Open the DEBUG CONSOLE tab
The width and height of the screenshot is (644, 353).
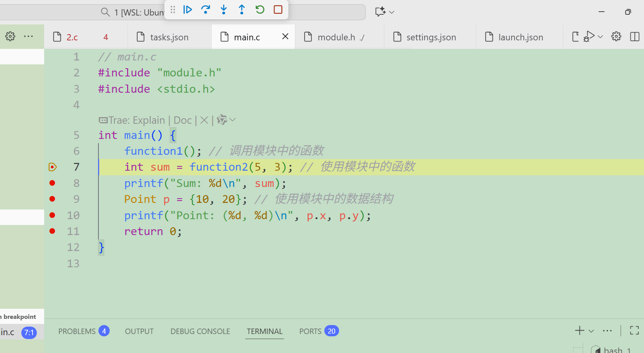pyautogui.click(x=200, y=331)
